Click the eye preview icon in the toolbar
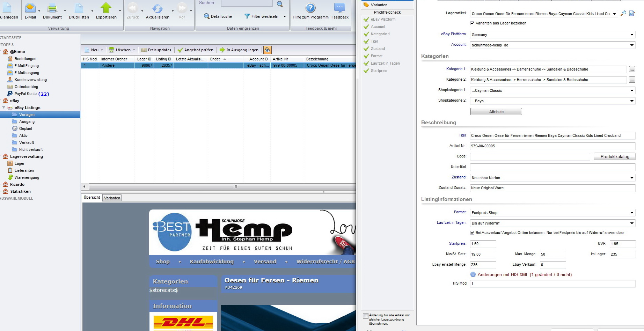This screenshot has width=644, height=331. coord(267,50)
